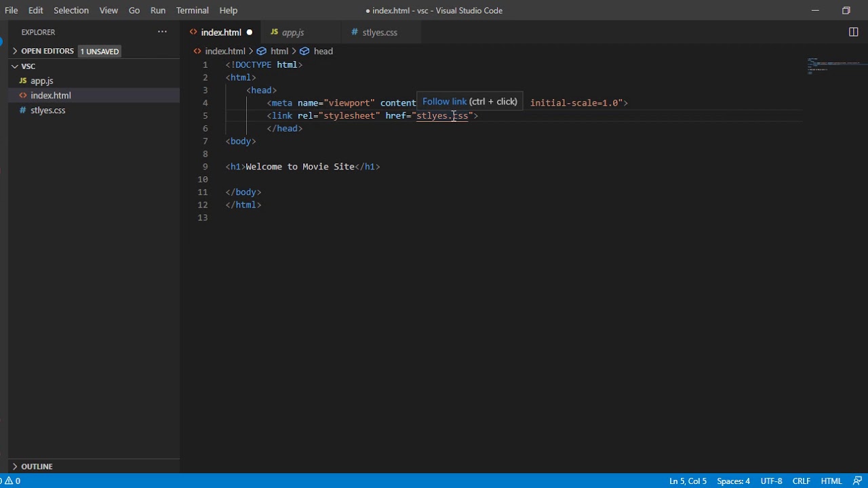Image resolution: width=868 pixels, height=488 pixels.
Task: Open the Go menu
Action: coord(134,10)
